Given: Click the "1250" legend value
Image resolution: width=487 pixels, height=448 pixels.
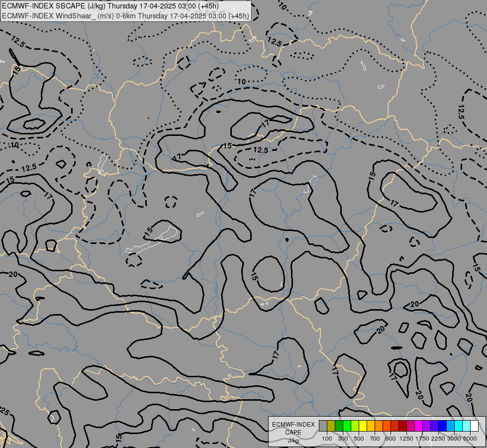Looking at the screenshot, I should (x=406, y=439).
